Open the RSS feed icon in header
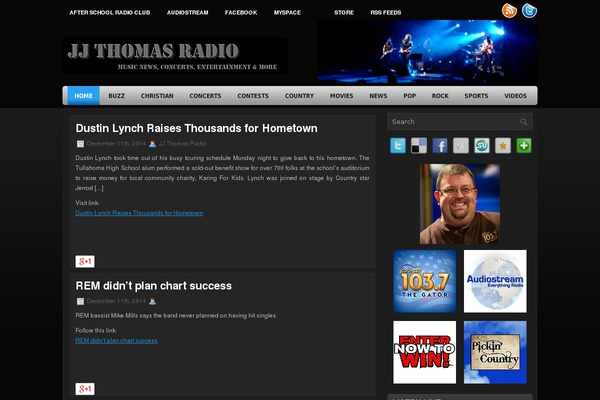600x400 pixels. click(509, 11)
